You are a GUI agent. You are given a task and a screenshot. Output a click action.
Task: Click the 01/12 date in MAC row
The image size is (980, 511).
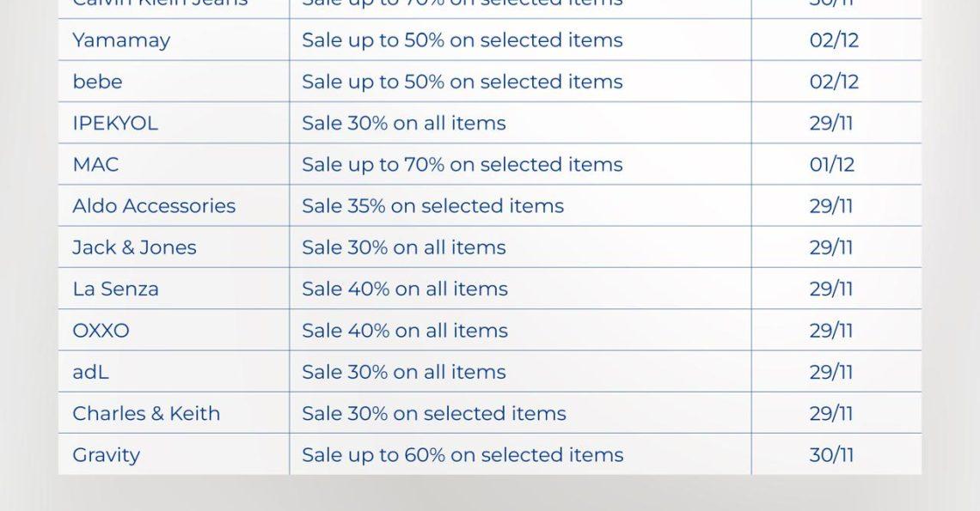(831, 164)
